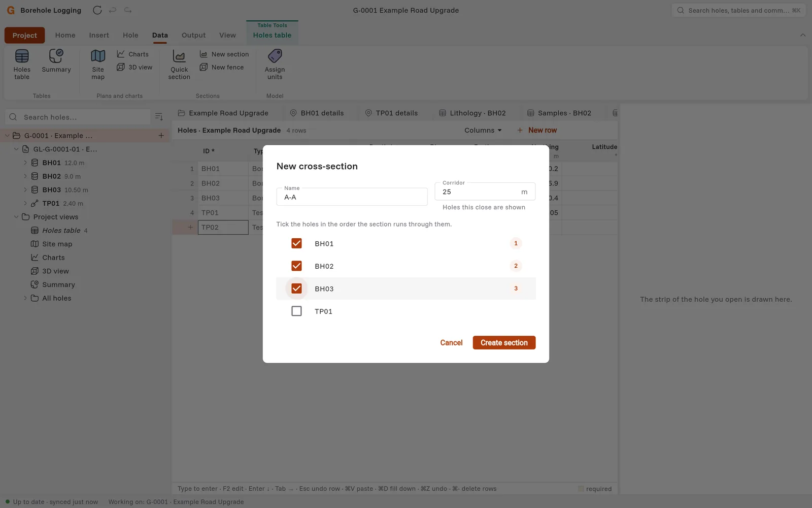Switch to the Home ribbon tab

coord(65,35)
